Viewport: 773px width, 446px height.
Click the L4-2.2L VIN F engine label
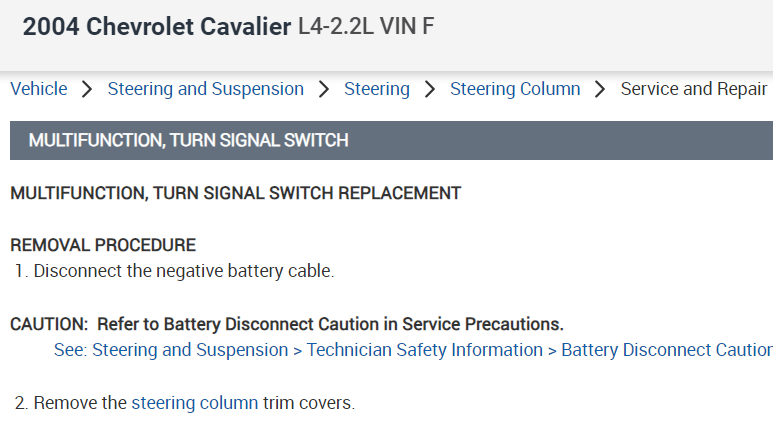pos(366,27)
